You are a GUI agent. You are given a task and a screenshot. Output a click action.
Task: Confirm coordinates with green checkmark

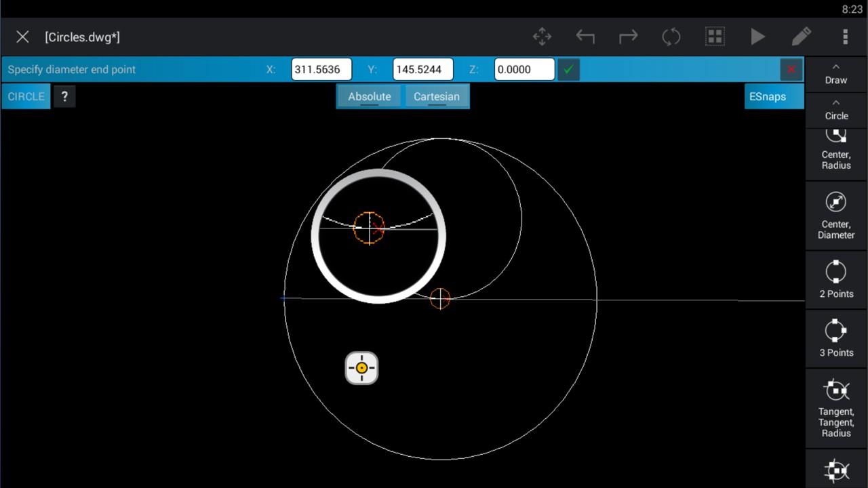(x=568, y=69)
